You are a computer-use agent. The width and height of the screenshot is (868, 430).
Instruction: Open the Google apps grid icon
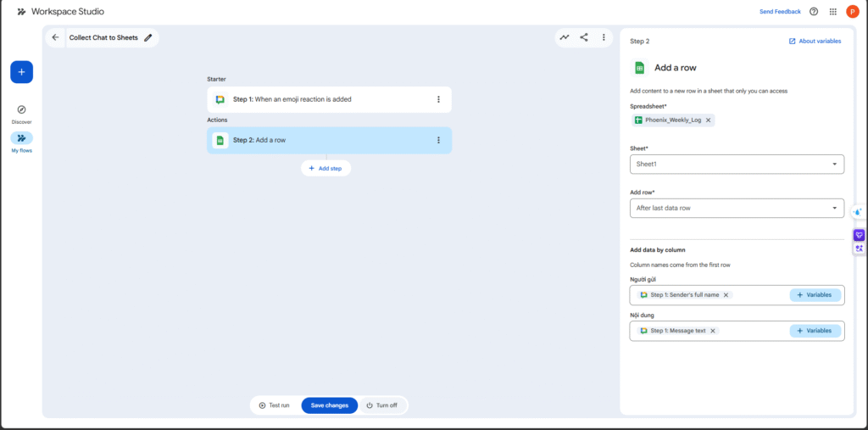click(833, 12)
